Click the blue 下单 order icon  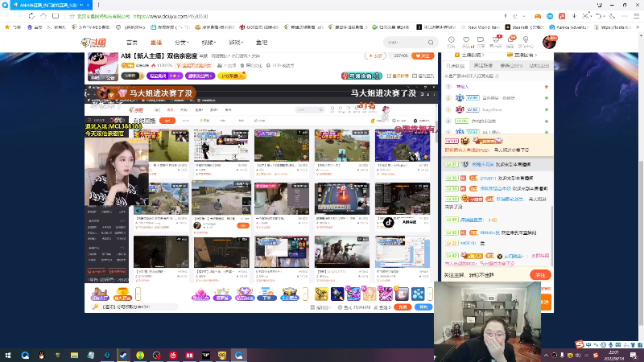click(x=266, y=294)
